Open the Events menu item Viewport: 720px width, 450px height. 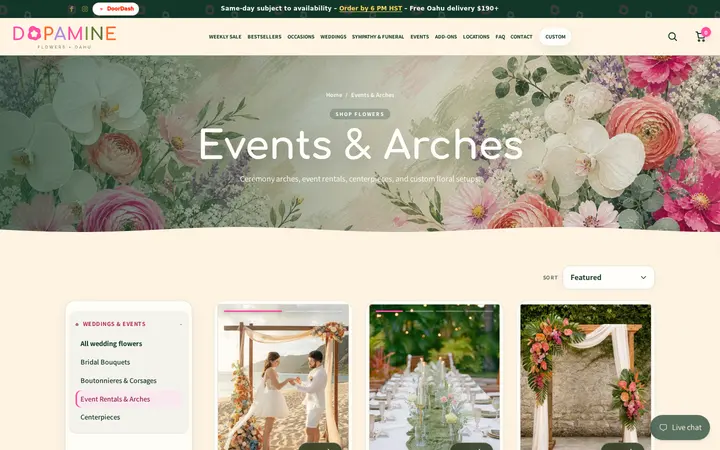point(420,37)
